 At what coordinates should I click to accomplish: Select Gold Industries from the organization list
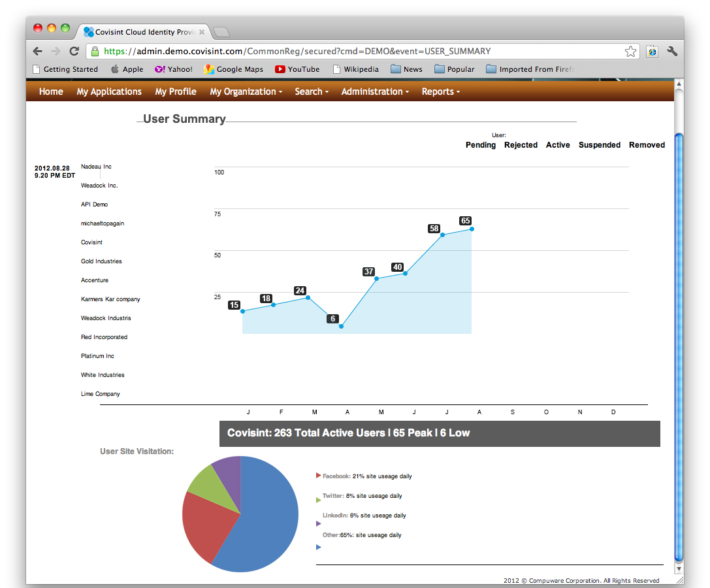(x=101, y=261)
